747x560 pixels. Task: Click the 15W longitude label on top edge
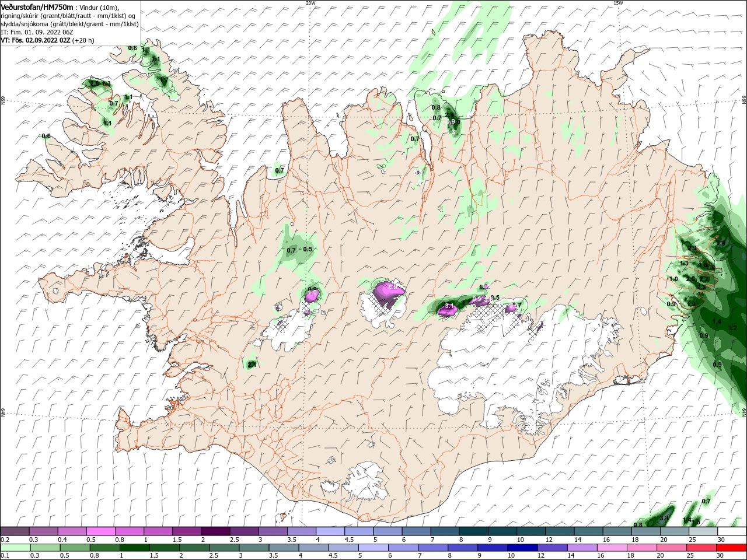pos(618,3)
